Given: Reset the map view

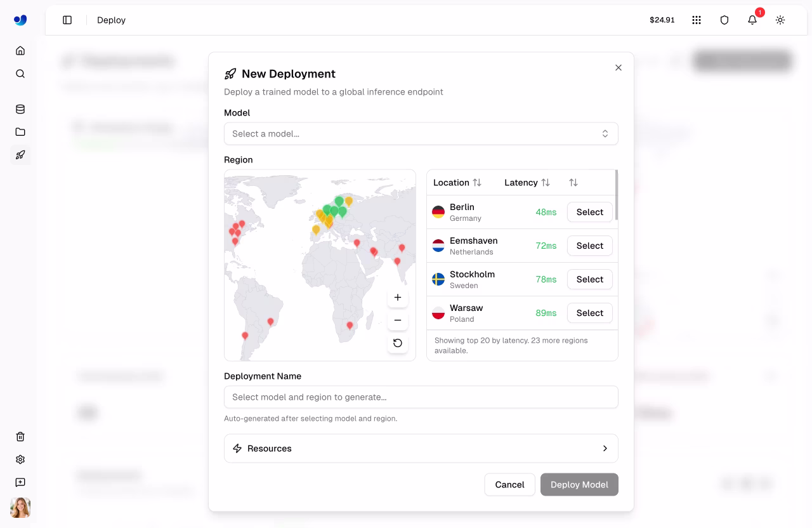Looking at the screenshot, I should tap(398, 343).
